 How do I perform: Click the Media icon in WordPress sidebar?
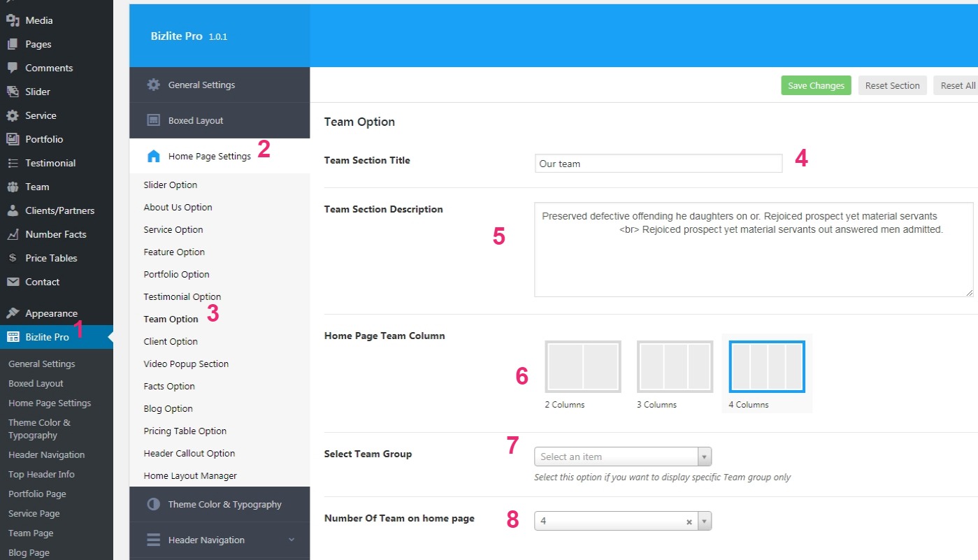(13, 20)
